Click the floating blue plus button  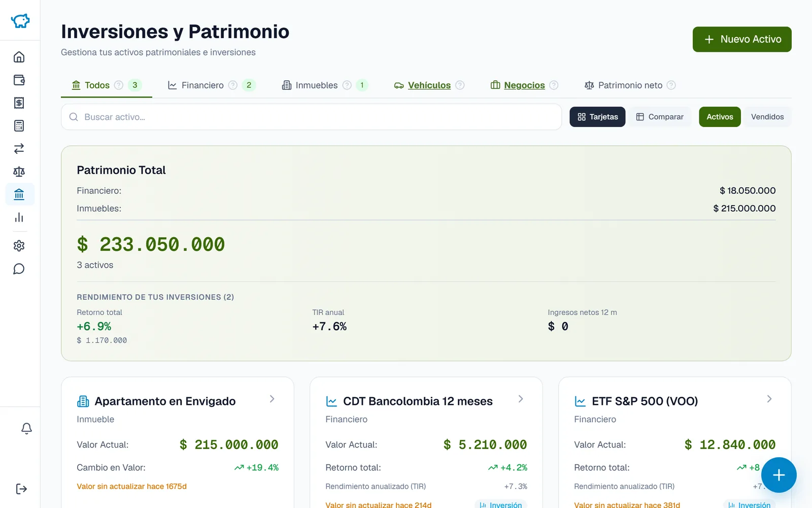point(779,475)
